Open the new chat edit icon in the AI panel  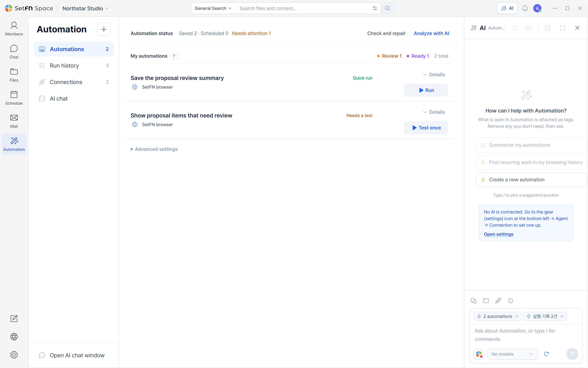[x=548, y=28]
